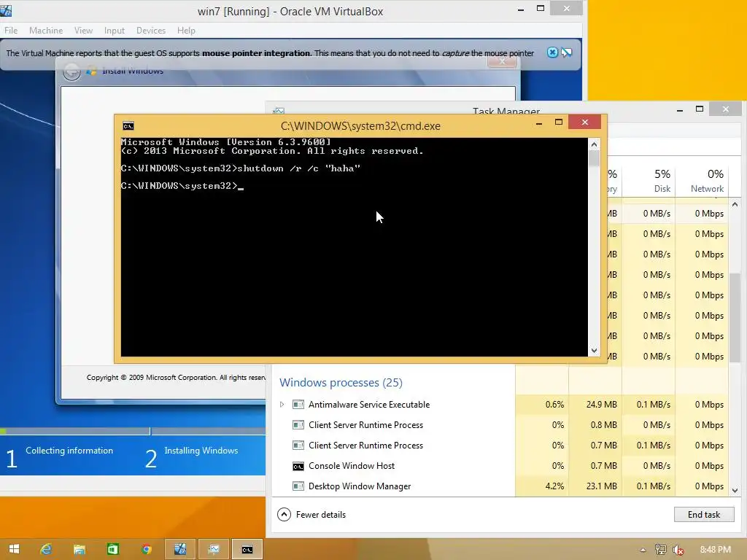747x560 pixels.
Task: Launch Google Chrome from the taskbar
Action: click(x=146, y=549)
